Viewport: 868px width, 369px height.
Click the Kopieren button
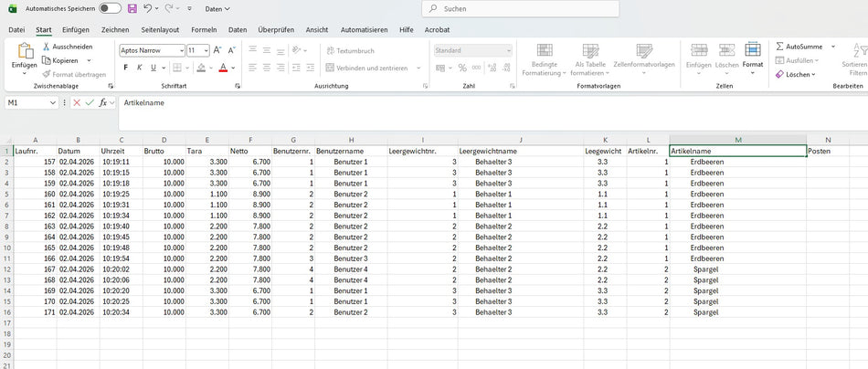pyautogui.click(x=66, y=60)
